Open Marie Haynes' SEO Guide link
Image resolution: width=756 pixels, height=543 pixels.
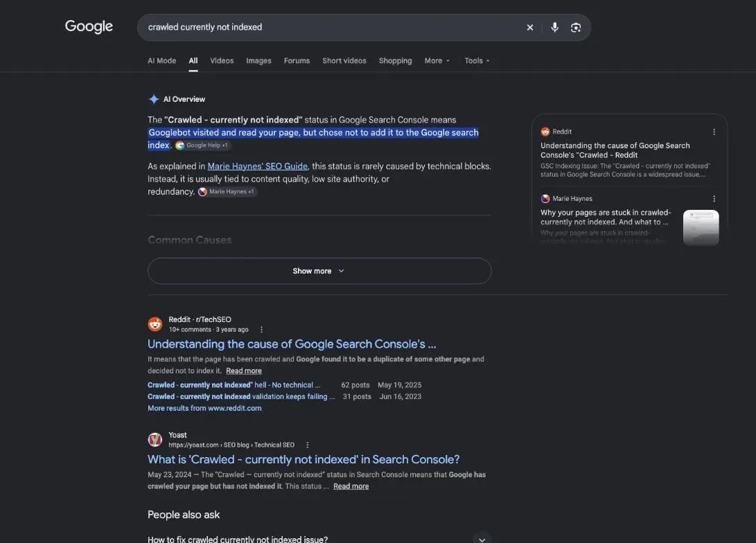tap(258, 166)
